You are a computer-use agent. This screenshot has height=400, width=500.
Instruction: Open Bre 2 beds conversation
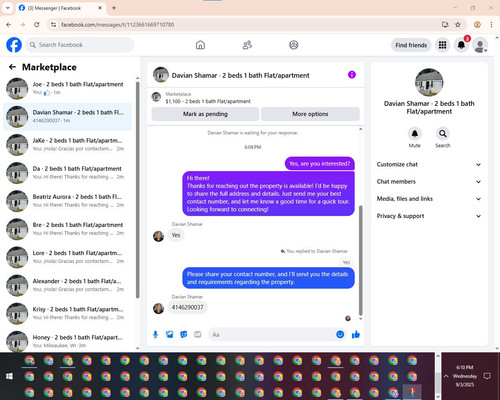67,229
